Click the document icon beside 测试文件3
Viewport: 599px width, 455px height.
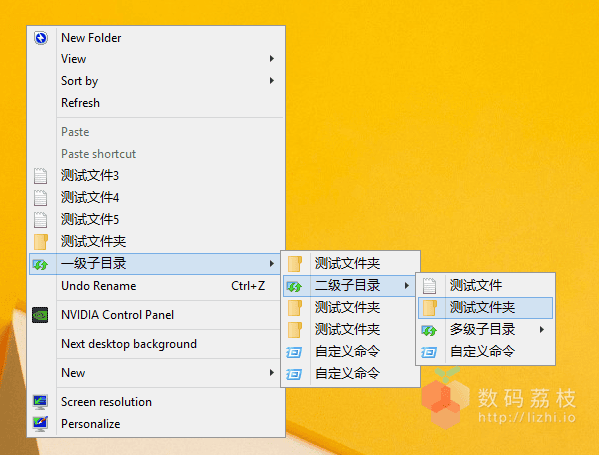coord(40,176)
